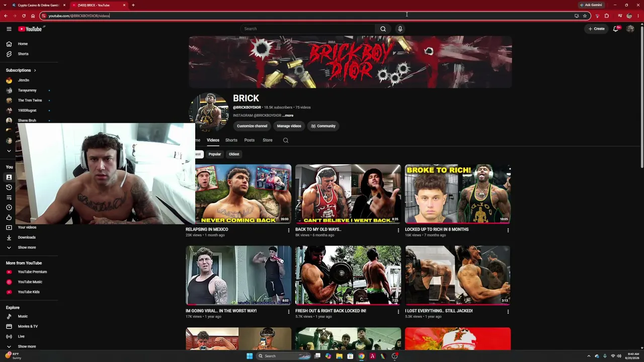Go back in browser history
644x362 pixels.
6,16
